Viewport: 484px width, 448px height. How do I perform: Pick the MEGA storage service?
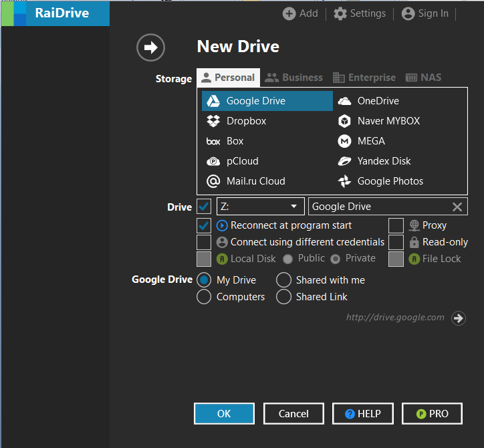tap(370, 141)
